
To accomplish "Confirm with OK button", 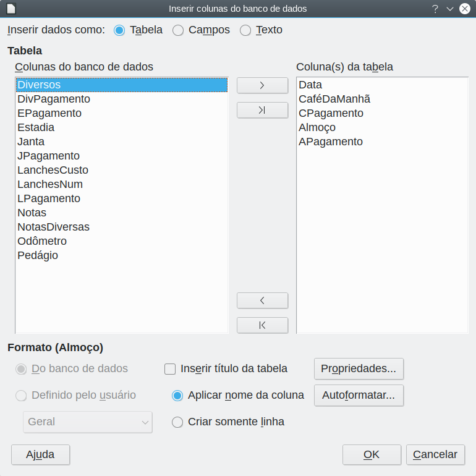I will pyautogui.click(x=372, y=454).
